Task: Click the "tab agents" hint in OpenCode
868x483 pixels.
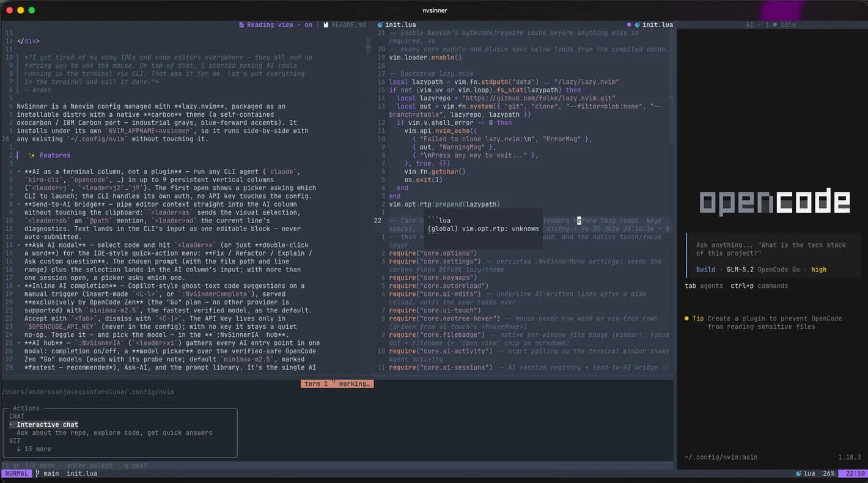Action: pyautogui.click(x=704, y=286)
